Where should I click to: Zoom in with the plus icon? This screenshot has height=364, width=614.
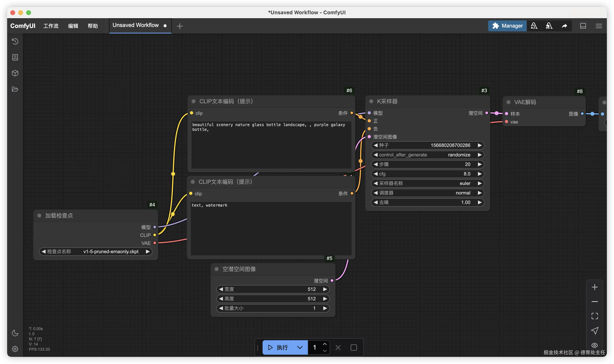click(594, 287)
